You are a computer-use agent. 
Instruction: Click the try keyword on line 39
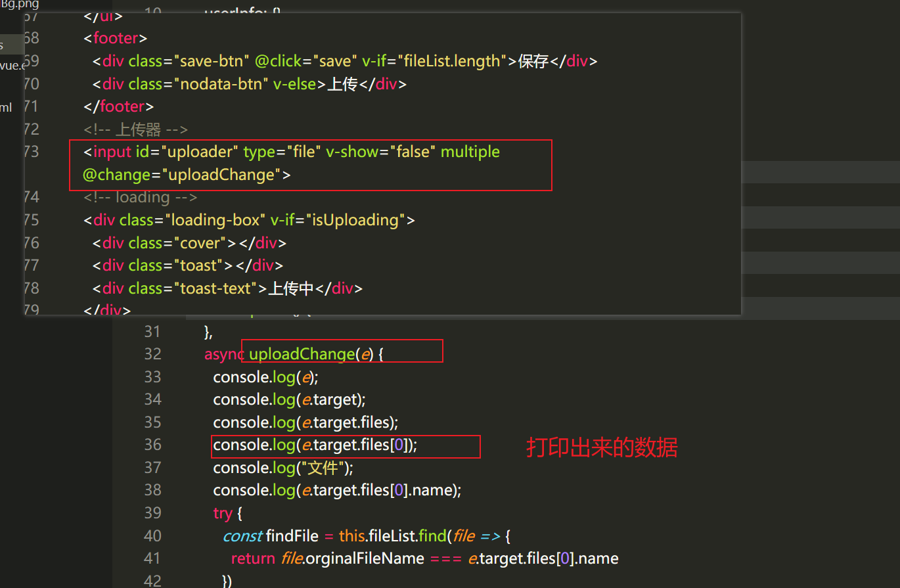click(x=223, y=513)
